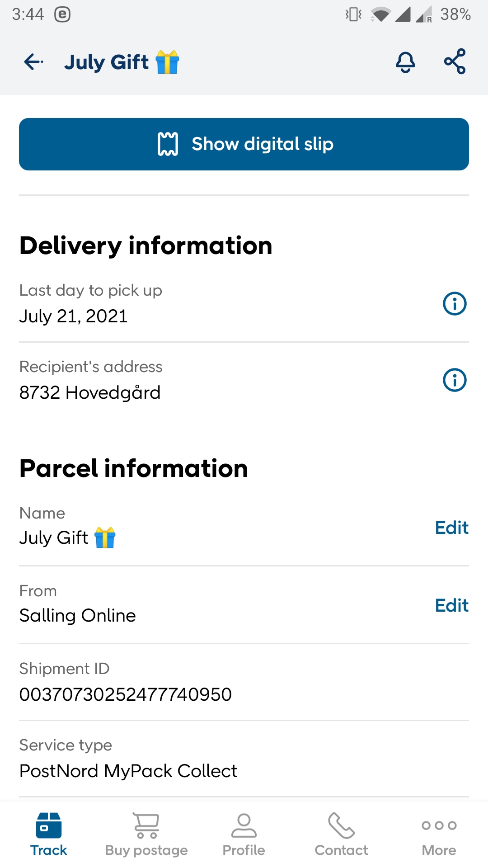Viewport: 488px width, 868px height.
Task: Open the notification bell icon
Action: pyautogui.click(x=405, y=62)
